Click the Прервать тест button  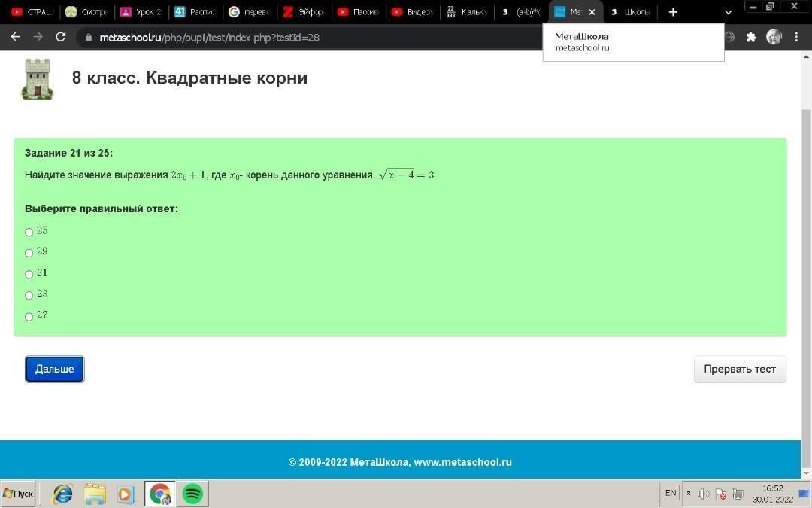click(x=740, y=369)
